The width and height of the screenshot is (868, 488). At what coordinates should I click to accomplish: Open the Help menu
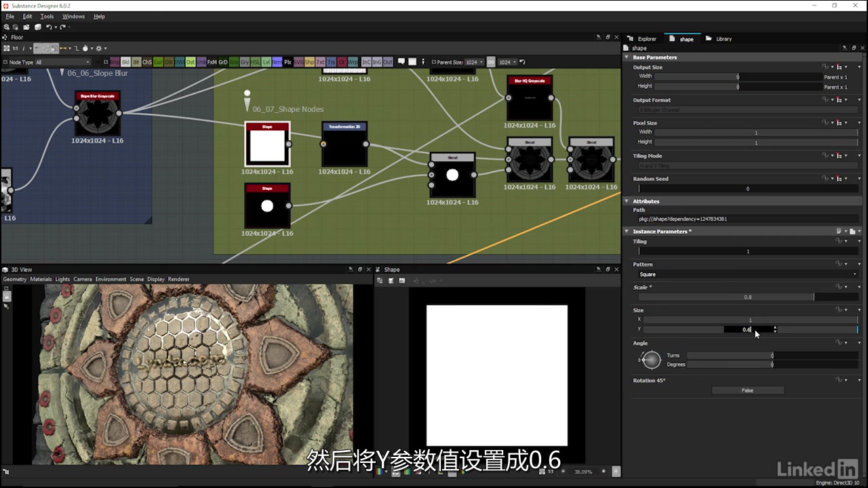point(99,16)
